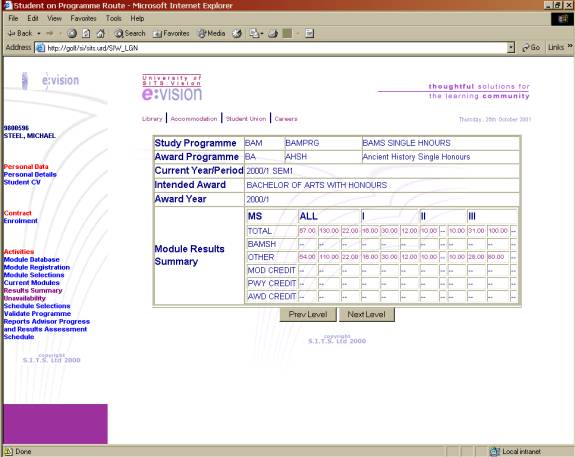Open the Favorites toolbar button
Screen dimensions: 575x457
coord(171,33)
